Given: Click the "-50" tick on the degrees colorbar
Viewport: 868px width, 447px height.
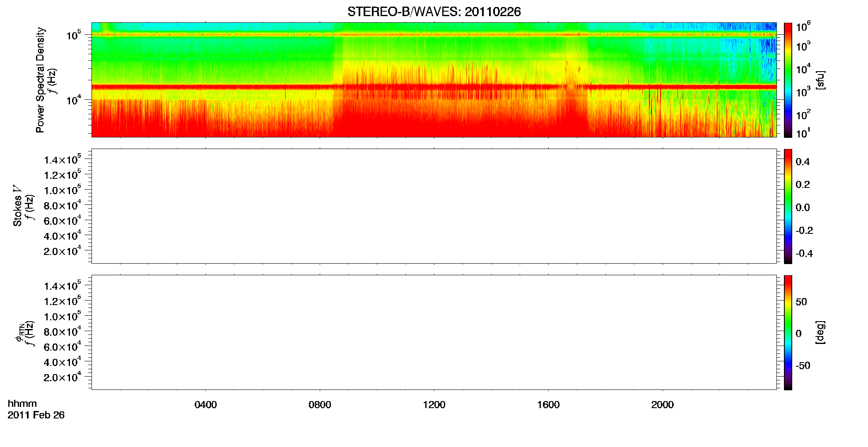Looking at the screenshot, I should (x=803, y=366).
